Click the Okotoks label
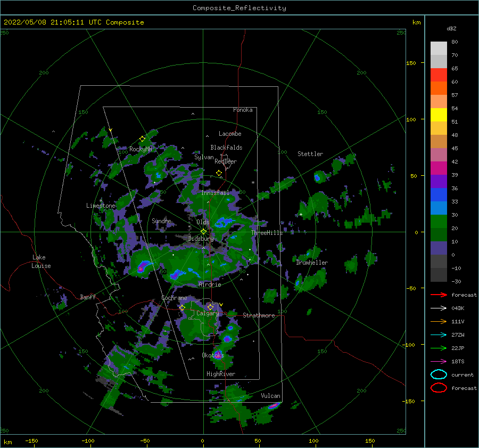The width and height of the screenshot is (479, 448). [213, 355]
